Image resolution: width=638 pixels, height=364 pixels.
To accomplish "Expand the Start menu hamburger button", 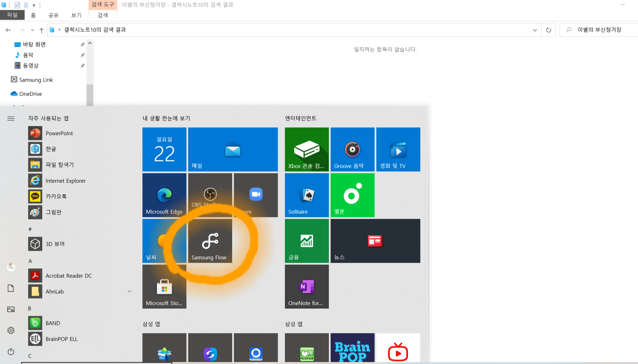I will (11, 119).
